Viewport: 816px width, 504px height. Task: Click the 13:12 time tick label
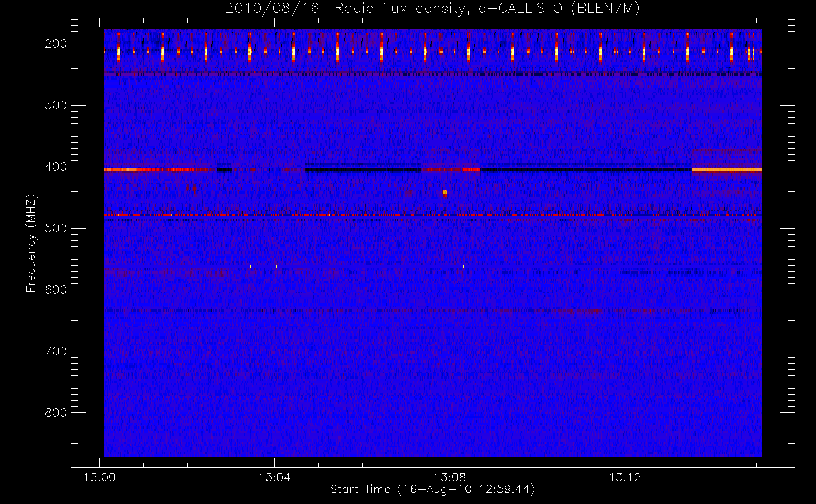pyautogui.click(x=625, y=477)
